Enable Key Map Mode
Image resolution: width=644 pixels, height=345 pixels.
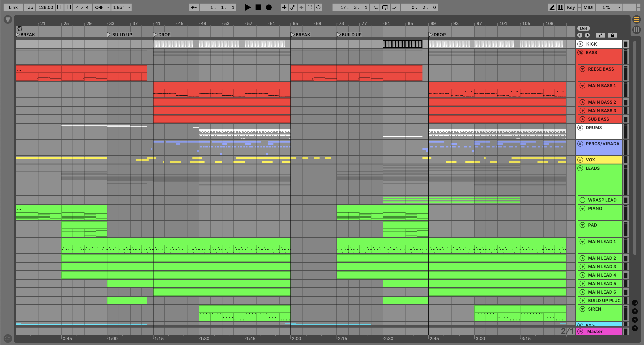pyautogui.click(x=571, y=8)
